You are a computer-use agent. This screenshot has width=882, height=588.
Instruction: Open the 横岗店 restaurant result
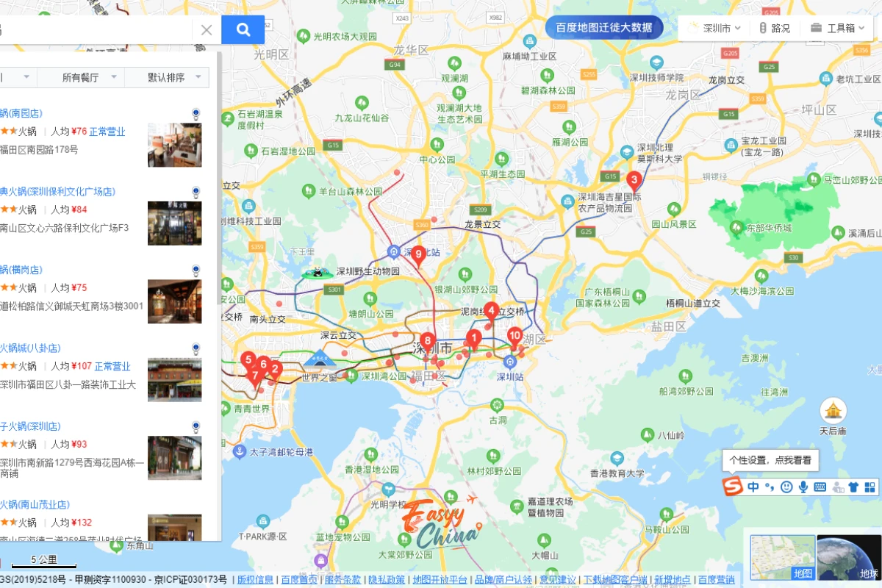click(21, 270)
